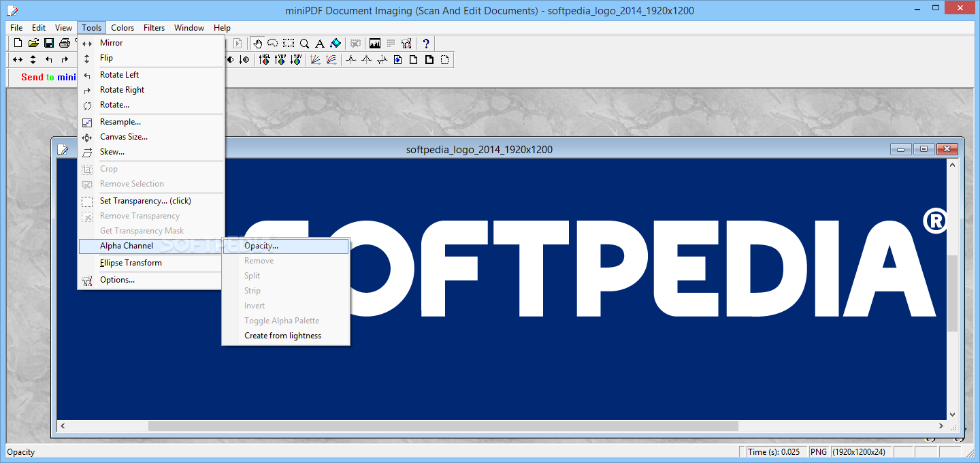Viewport: 980px width, 463px height.
Task: Click the dashed-outline page toolbar icon
Action: (x=444, y=59)
